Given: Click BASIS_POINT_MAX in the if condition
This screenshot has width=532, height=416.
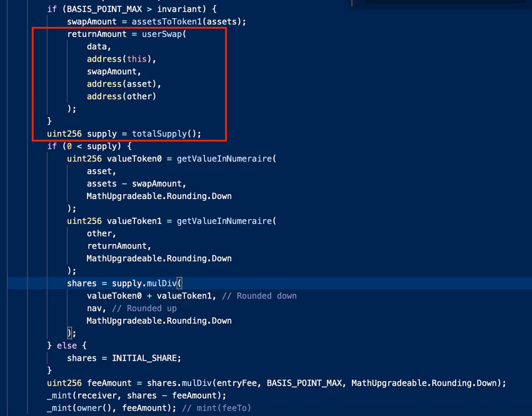Looking at the screenshot, I should pos(104,9).
